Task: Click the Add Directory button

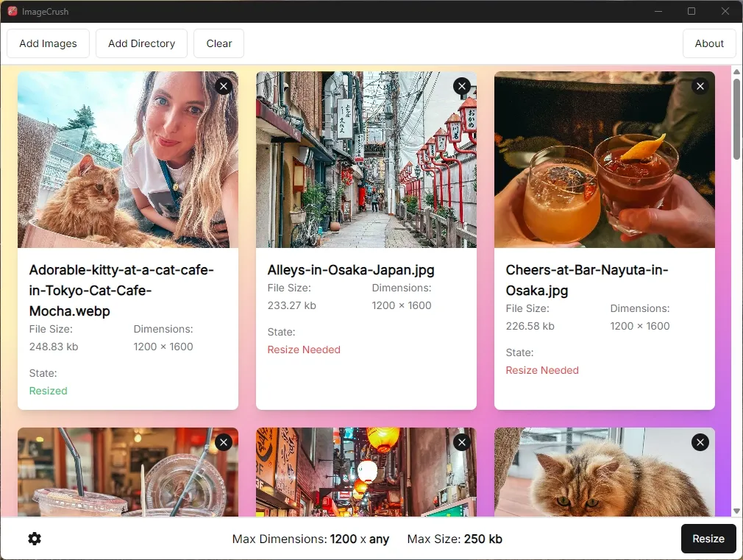Action: 142,43
